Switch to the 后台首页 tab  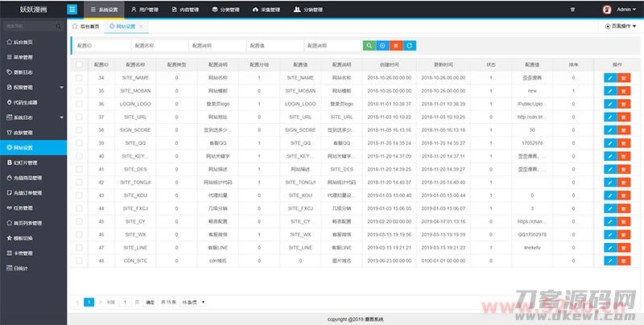pyautogui.click(x=87, y=27)
